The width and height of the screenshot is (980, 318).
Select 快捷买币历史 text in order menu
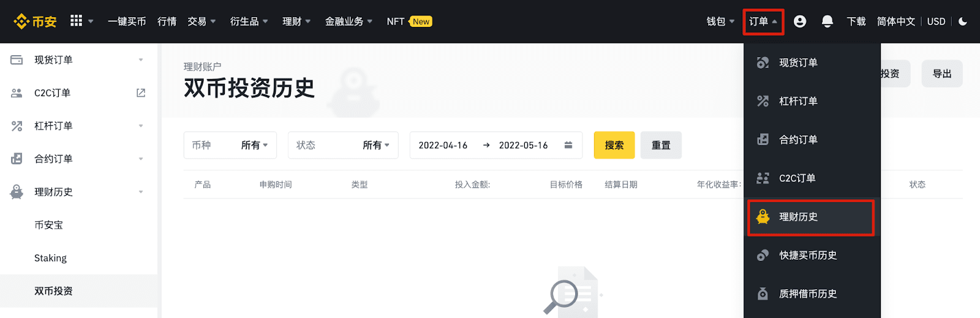click(x=808, y=256)
